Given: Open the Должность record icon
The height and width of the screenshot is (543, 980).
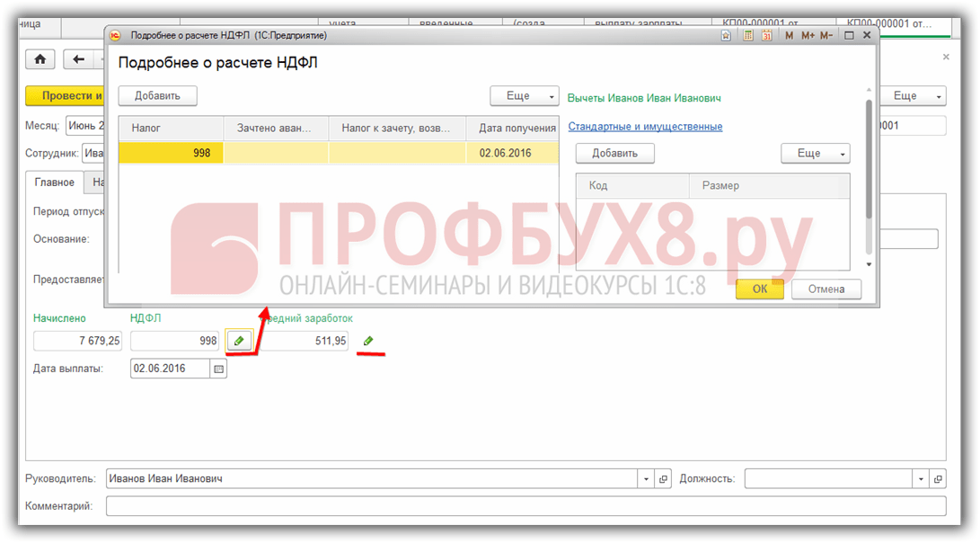Looking at the screenshot, I should pyautogui.click(x=938, y=479).
